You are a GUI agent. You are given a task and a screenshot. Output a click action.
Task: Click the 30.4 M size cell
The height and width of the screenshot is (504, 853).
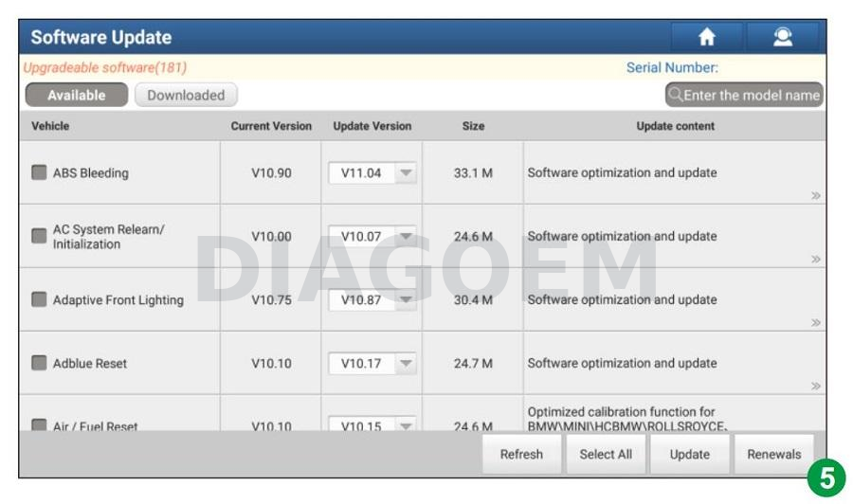(473, 299)
